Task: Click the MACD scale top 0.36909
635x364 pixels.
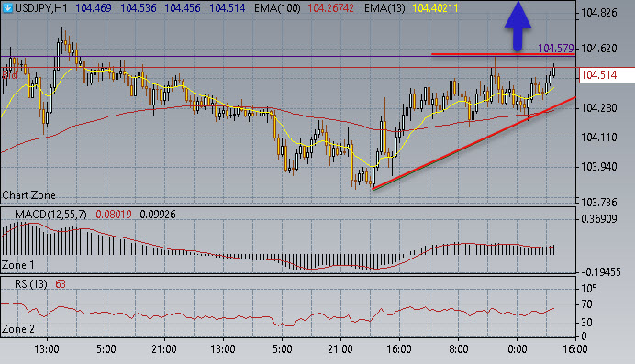Action: coord(599,219)
